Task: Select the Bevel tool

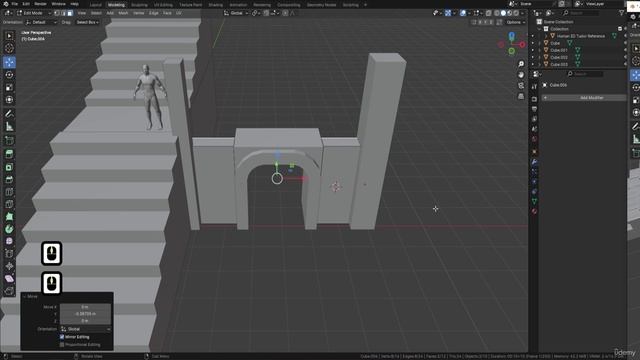Action: click(9, 179)
